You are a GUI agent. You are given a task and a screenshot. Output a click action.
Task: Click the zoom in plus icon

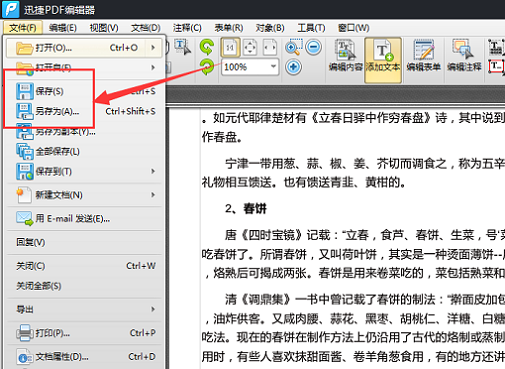(x=293, y=67)
